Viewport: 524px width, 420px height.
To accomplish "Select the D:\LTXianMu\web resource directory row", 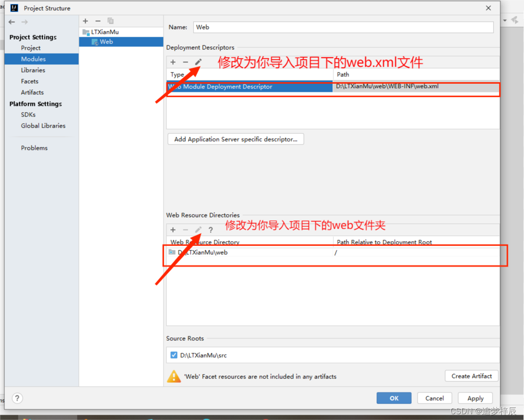I will pos(250,252).
